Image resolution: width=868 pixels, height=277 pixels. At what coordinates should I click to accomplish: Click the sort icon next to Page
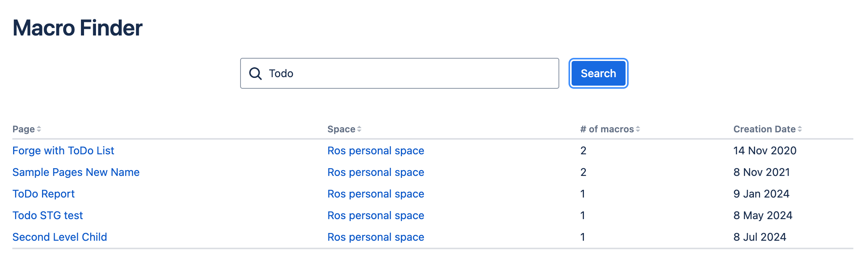point(39,129)
